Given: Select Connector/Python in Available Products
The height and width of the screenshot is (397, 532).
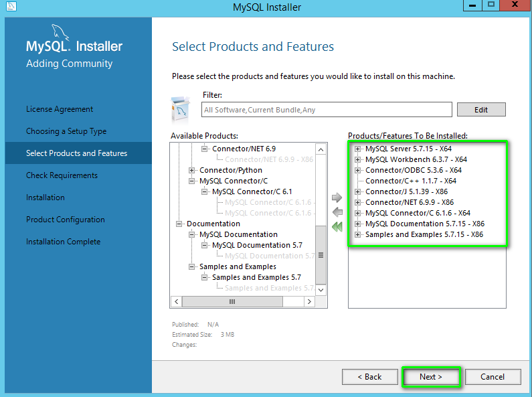Looking at the screenshot, I should click(x=231, y=170).
